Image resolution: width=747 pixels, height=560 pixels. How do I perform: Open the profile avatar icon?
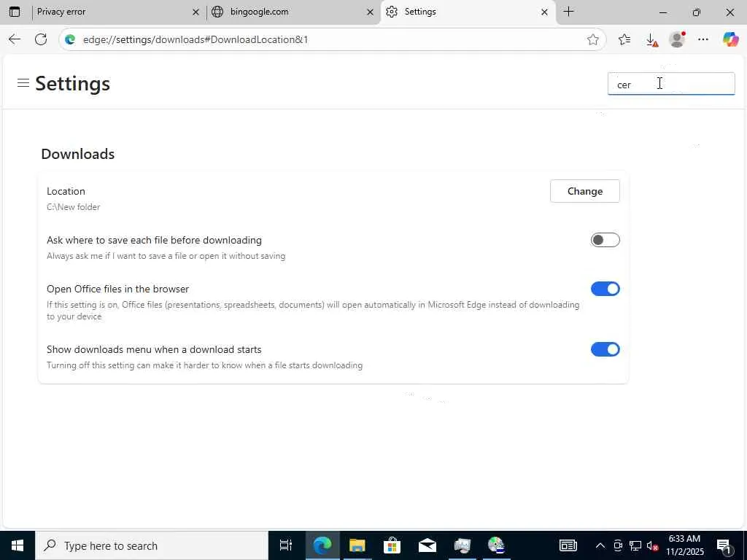[677, 39]
